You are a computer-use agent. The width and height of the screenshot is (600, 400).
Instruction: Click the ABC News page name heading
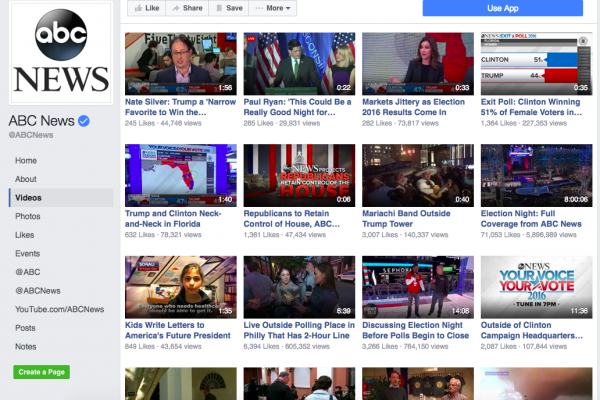pyautogui.click(x=41, y=121)
